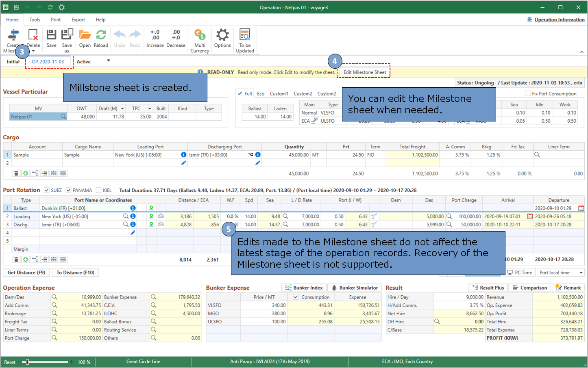Screen dimensions: 588x368
Task: Expand the Draft (M) unit dropdown
Action: click(122, 108)
